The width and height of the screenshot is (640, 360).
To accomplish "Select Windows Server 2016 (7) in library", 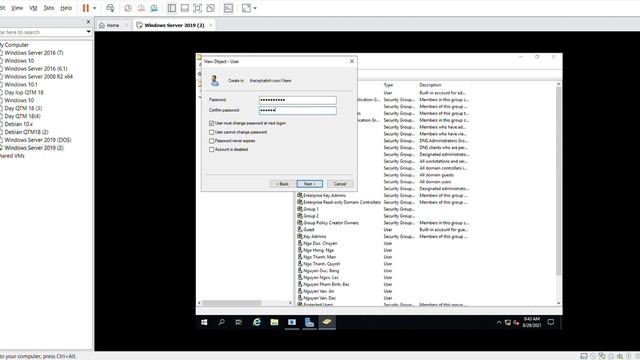I will tap(34, 53).
